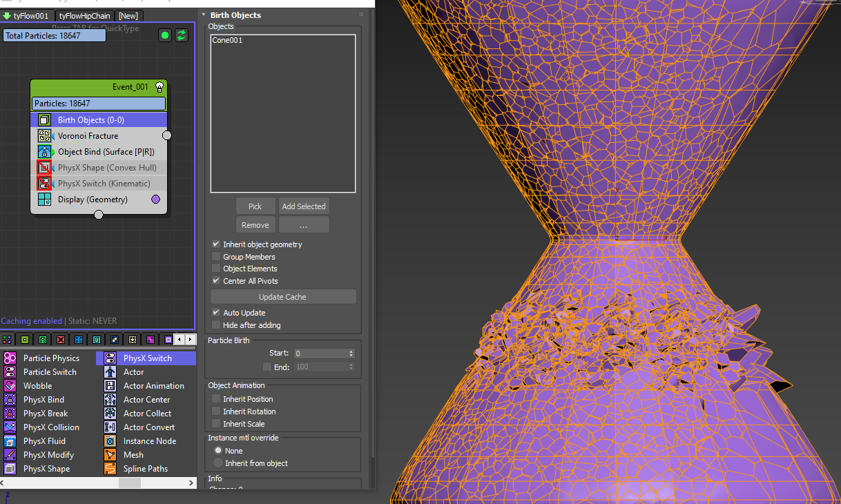This screenshot has height=504, width=841.
Task: Choose Actor Collect operator from the list
Action: tap(147, 414)
